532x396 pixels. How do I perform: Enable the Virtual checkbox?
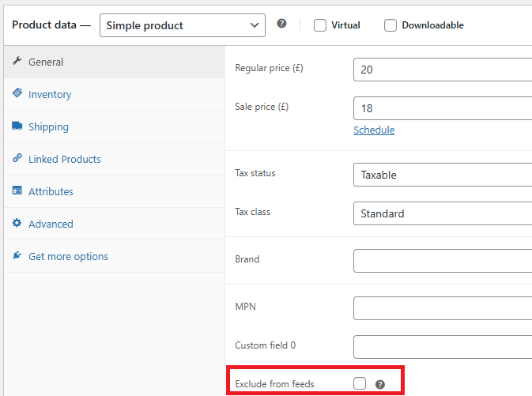(320, 25)
